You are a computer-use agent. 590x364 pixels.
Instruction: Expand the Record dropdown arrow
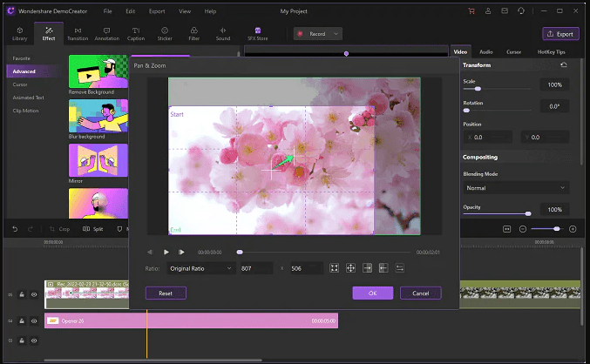(x=334, y=34)
